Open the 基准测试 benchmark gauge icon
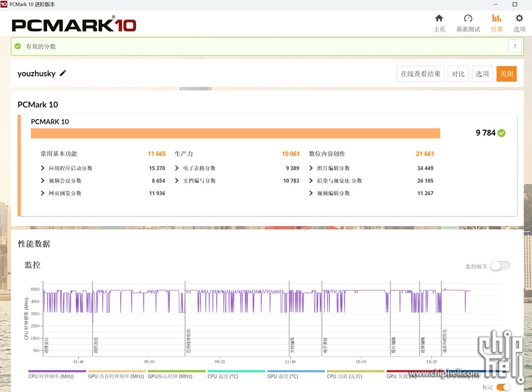This screenshot has height=392, width=532. click(468, 18)
